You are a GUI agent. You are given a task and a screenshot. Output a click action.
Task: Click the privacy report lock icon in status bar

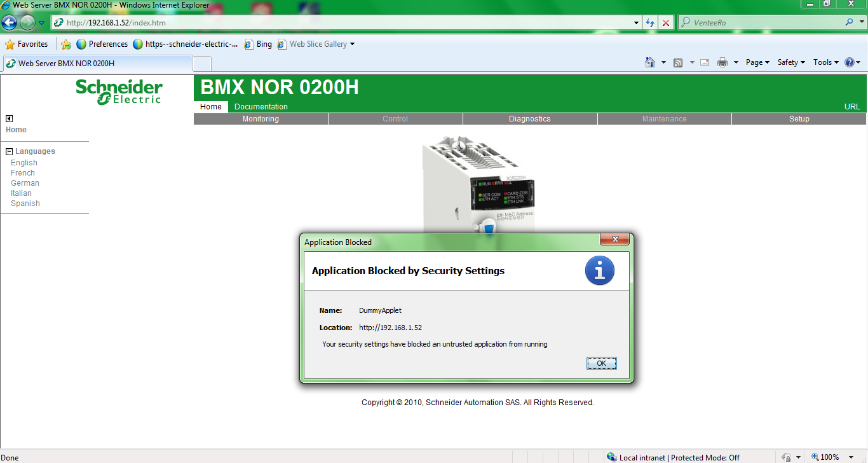point(787,457)
